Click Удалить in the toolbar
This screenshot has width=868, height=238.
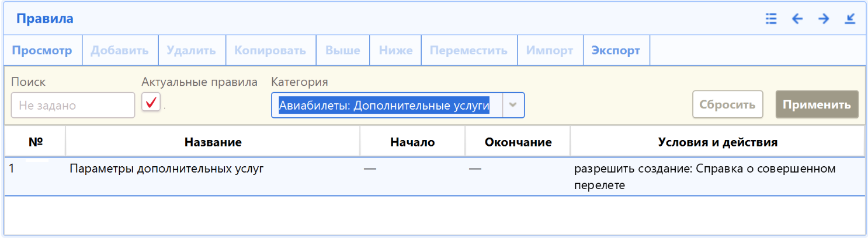pos(191,51)
